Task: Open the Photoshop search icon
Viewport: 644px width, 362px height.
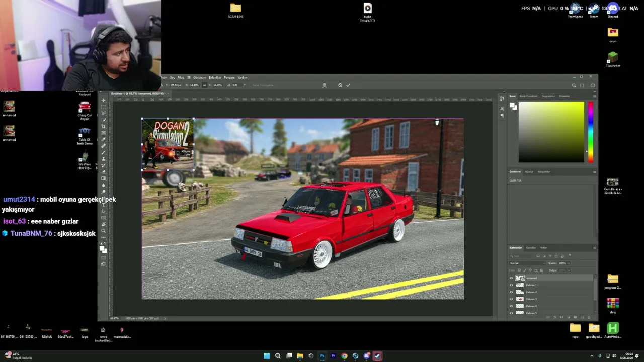Action: click(574, 85)
